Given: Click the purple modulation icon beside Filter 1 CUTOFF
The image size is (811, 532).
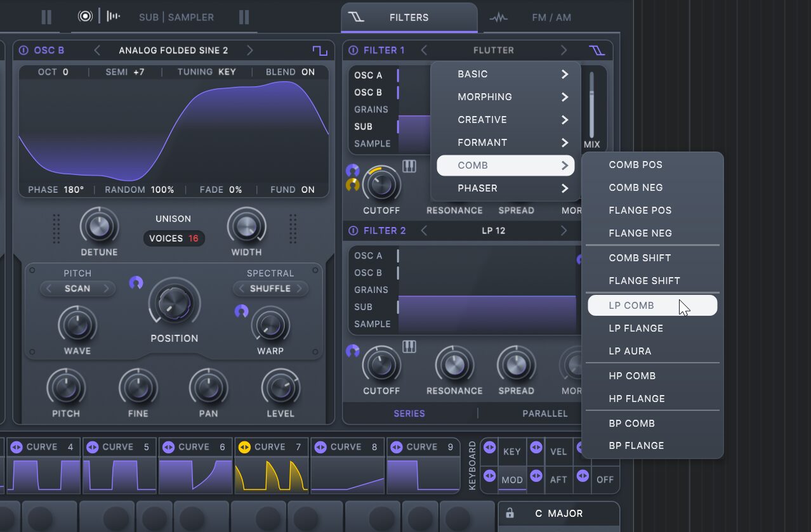Looking at the screenshot, I should point(353,171).
